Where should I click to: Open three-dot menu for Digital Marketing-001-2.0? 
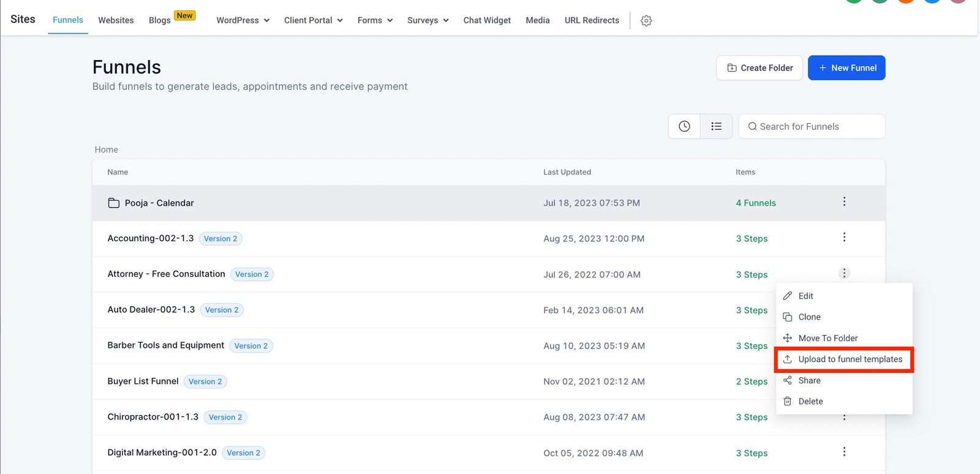(x=844, y=452)
